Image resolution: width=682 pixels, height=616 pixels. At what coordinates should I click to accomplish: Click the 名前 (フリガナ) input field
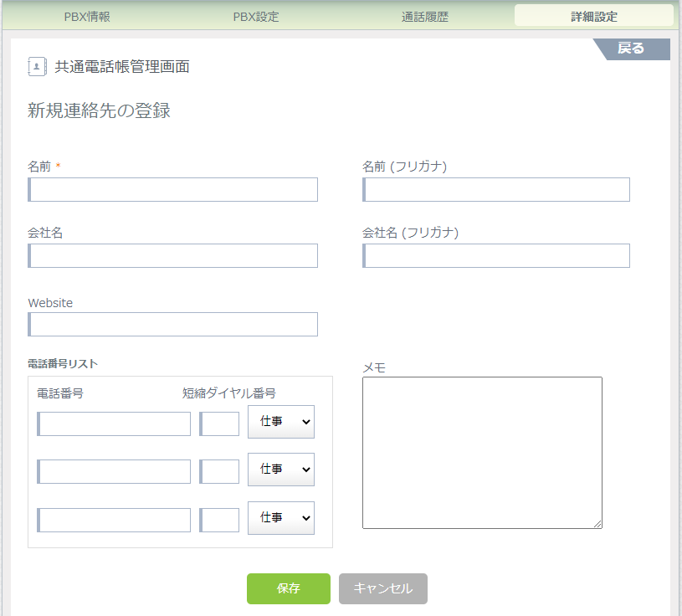pos(496,190)
